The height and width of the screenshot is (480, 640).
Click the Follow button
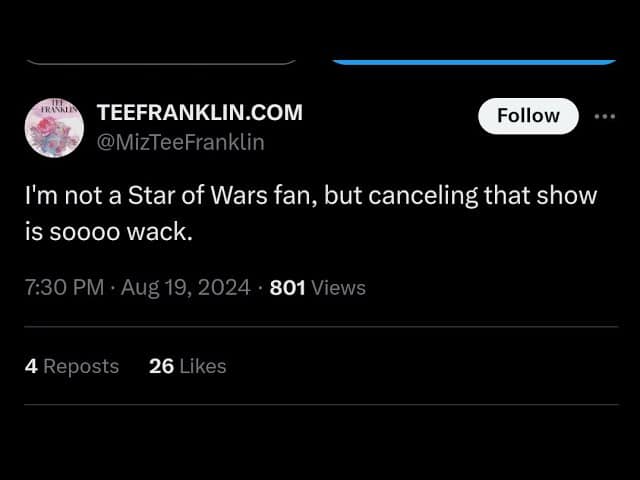pos(528,116)
